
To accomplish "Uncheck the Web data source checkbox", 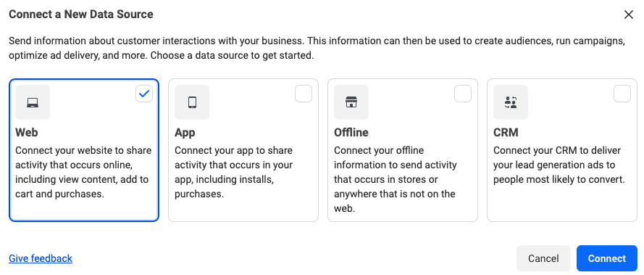I will click(x=144, y=94).
